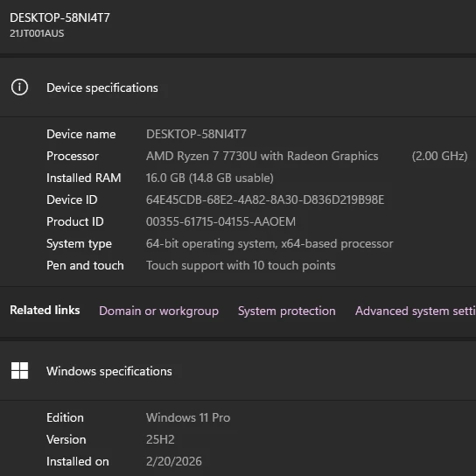
Task: Select AMD Ryzen 7 7730U processor text
Action: [x=262, y=156]
